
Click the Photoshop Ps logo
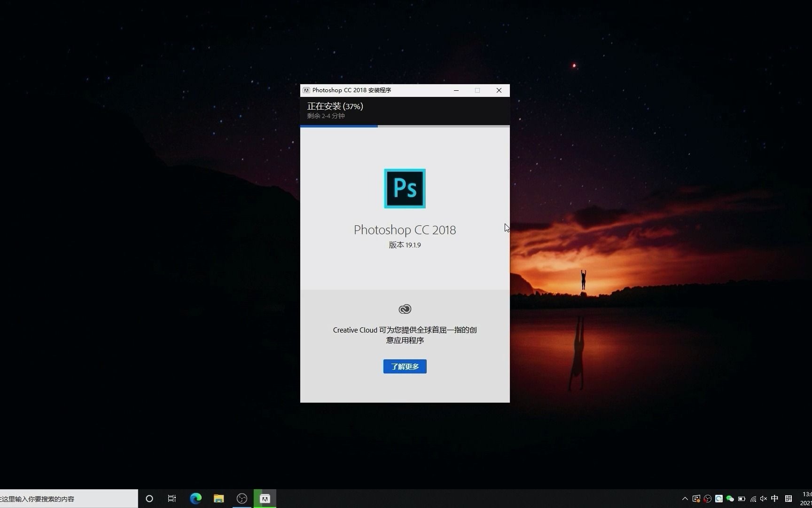coord(405,189)
